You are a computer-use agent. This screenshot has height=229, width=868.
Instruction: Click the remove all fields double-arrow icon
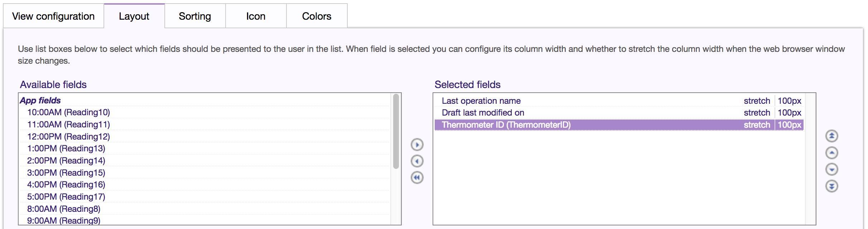(x=417, y=177)
